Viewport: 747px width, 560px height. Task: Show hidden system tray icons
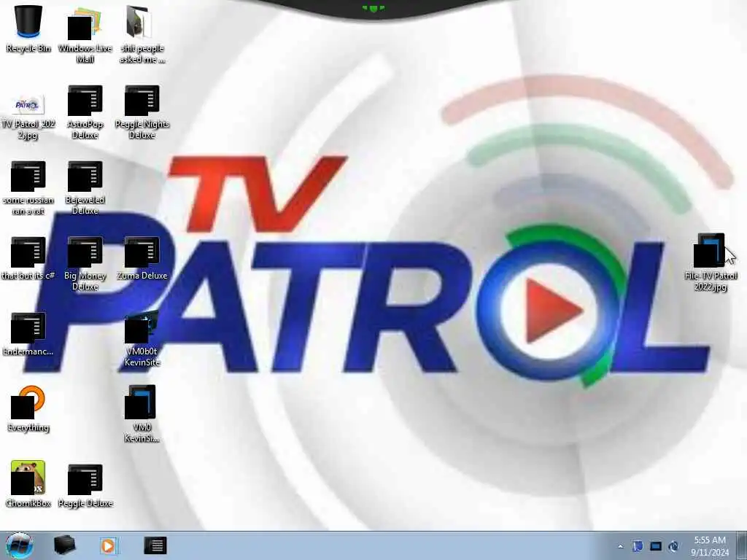point(620,546)
